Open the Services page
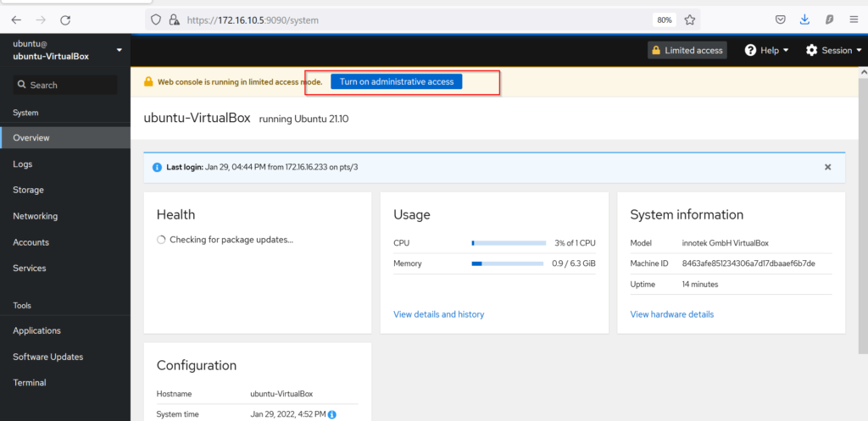868x421 pixels. click(65, 269)
